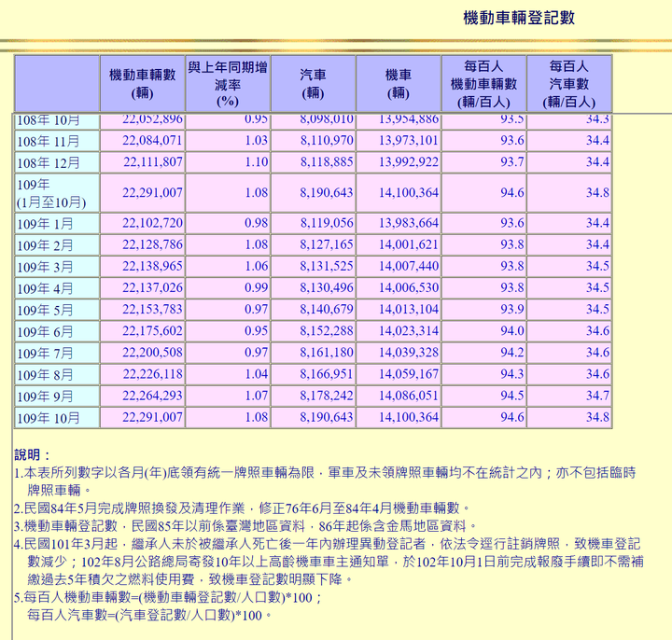Click the growth rate 1.03 for 108年 11月
This screenshot has width=672, height=640.
click(x=257, y=141)
